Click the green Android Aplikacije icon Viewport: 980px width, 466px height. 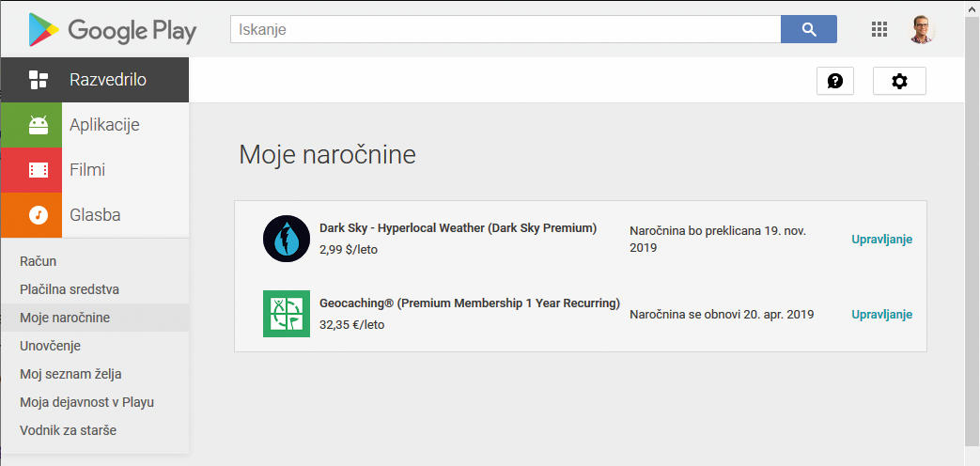tap(31, 125)
